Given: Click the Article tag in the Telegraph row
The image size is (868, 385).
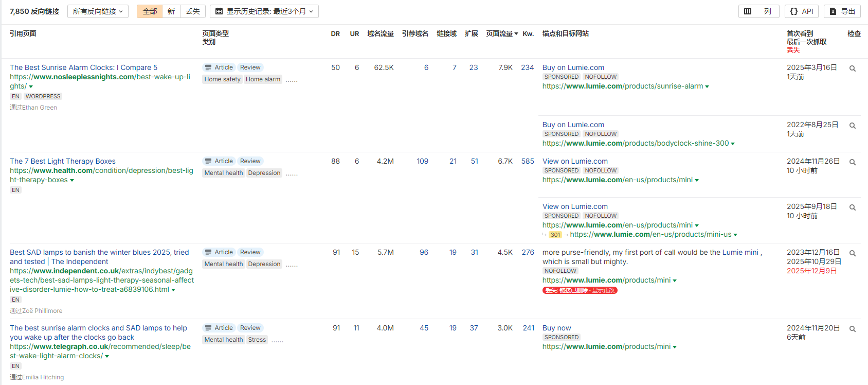Looking at the screenshot, I should pos(219,328).
